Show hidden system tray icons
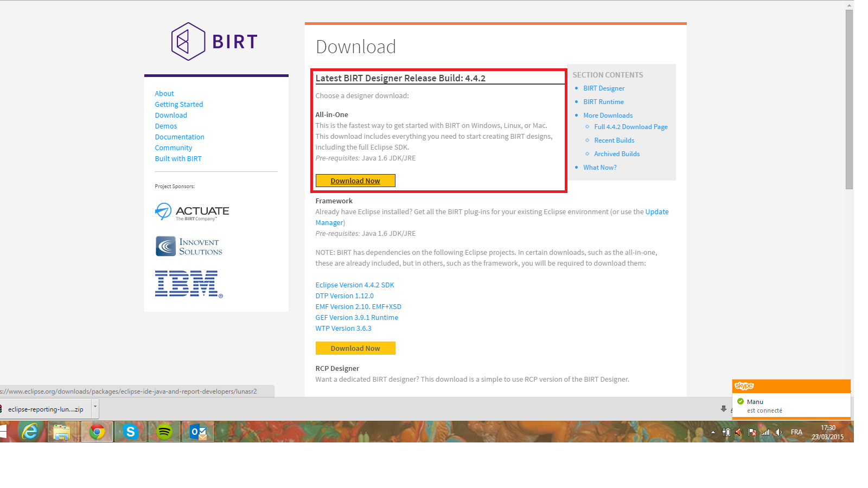Viewport: 868px width, 488px height. pyautogui.click(x=713, y=432)
